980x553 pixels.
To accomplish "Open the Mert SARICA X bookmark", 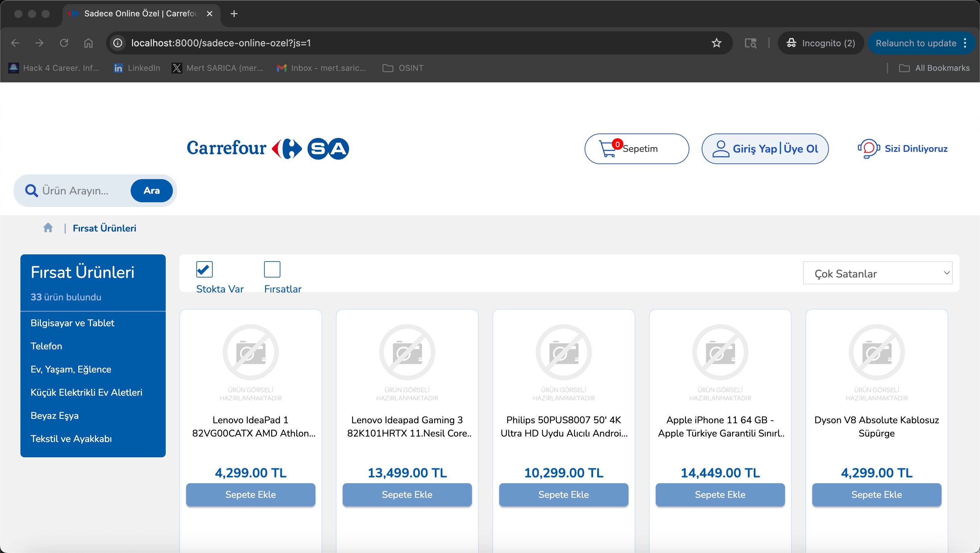I will pyautogui.click(x=218, y=68).
